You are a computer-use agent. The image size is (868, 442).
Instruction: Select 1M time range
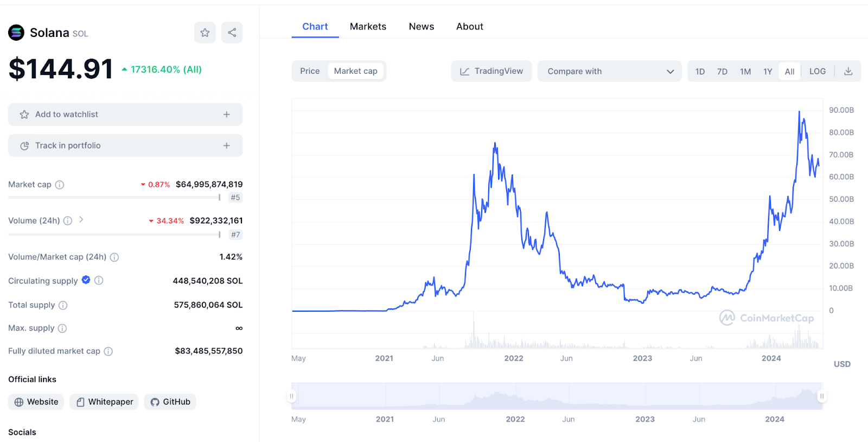745,71
